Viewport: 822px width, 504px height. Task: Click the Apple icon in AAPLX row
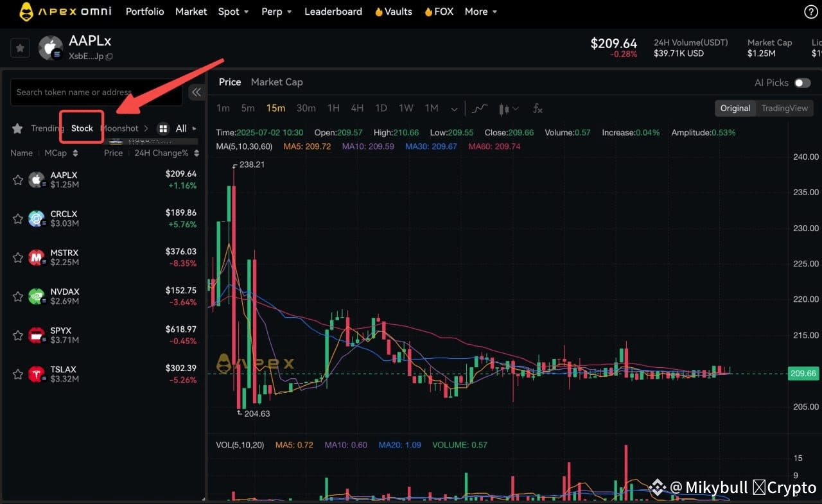pyautogui.click(x=37, y=180)
